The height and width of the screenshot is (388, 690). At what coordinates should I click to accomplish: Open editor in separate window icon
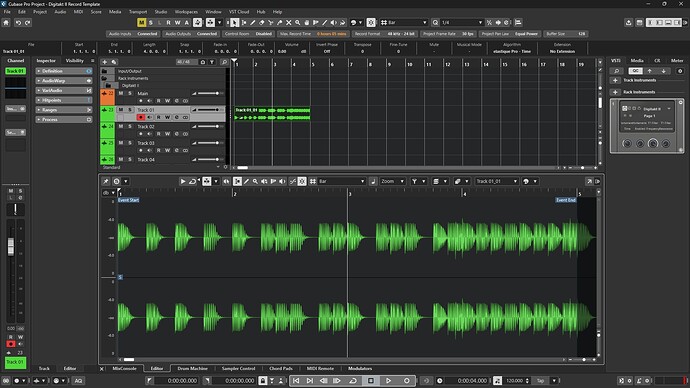click(x=589, y=181)
